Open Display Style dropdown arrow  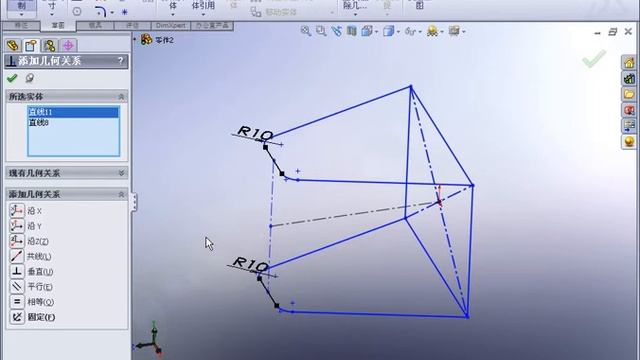[398, 31]
